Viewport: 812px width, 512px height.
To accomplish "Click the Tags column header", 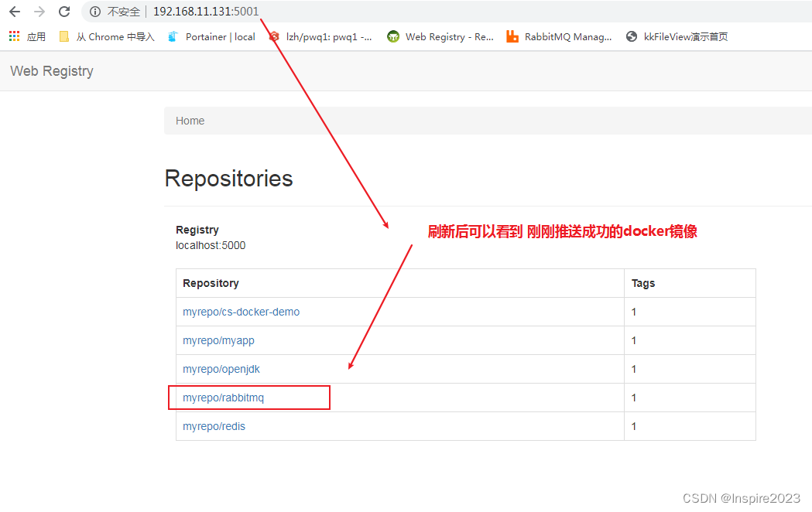I will pos(643,283).
